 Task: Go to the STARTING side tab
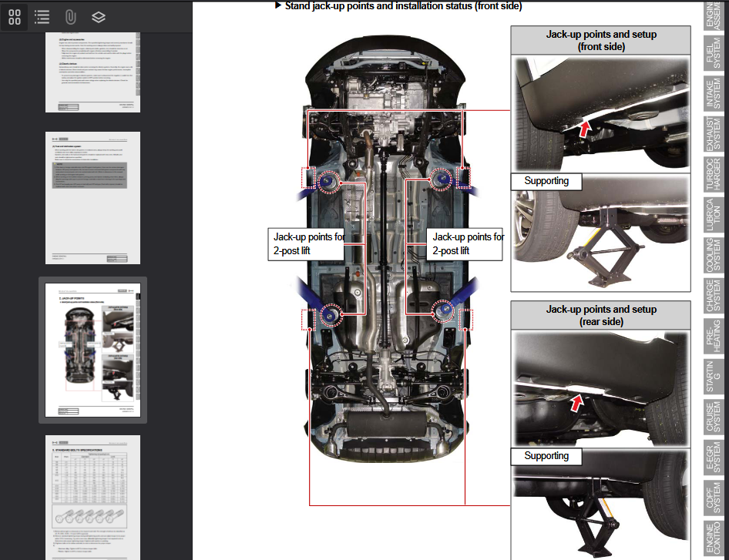(713, 375)
